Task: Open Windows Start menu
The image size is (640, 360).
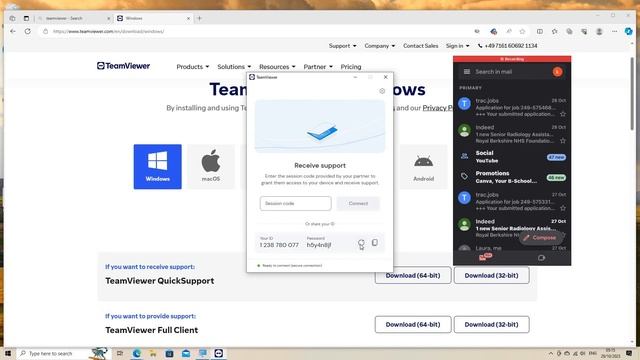Action: [7, 353]
